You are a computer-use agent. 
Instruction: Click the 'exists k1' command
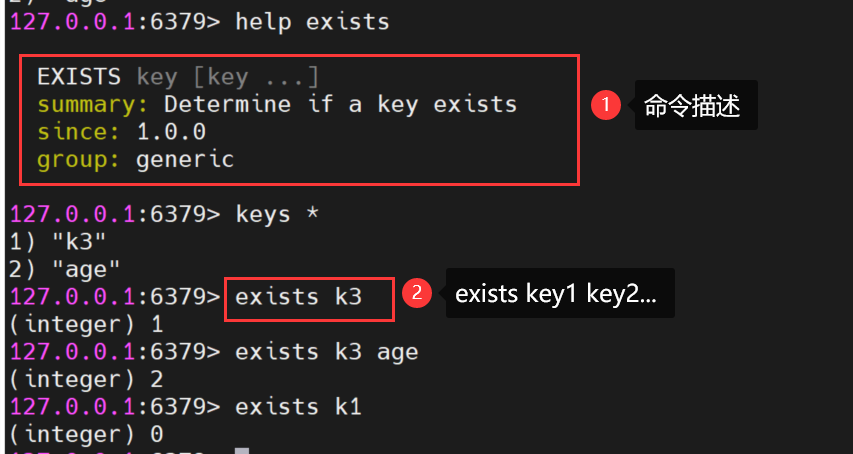click(298, 407)
